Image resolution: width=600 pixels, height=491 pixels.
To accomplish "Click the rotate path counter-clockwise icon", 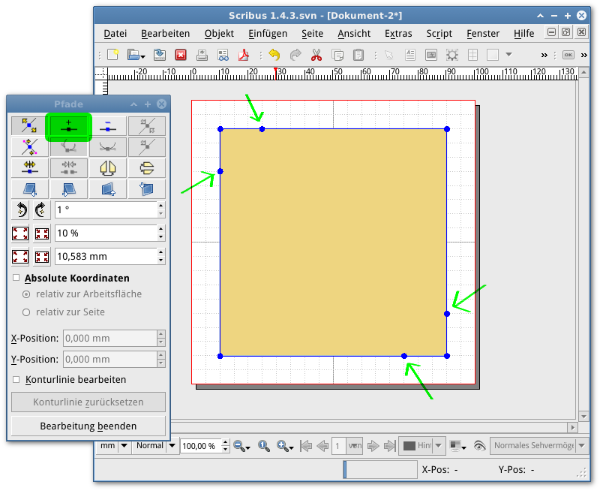I will (23, 211).
